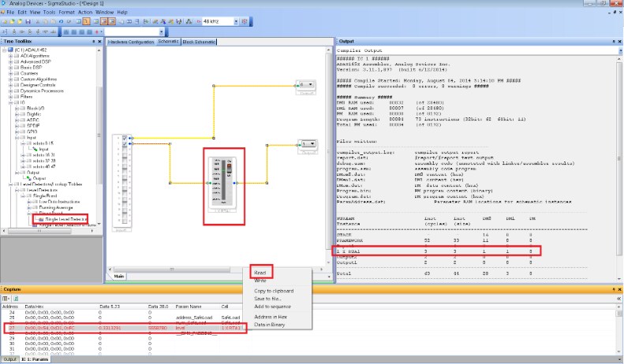Open the Tools menu
Image resolution: width=624 pixels, height=364 pixels.
click(x=50, y=13)
